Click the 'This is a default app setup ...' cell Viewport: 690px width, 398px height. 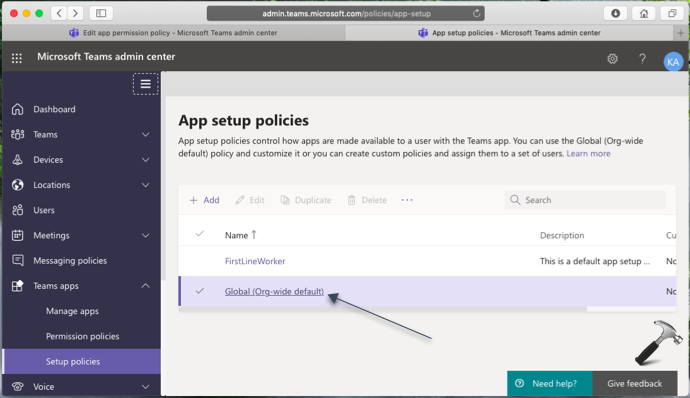point(595,261)
